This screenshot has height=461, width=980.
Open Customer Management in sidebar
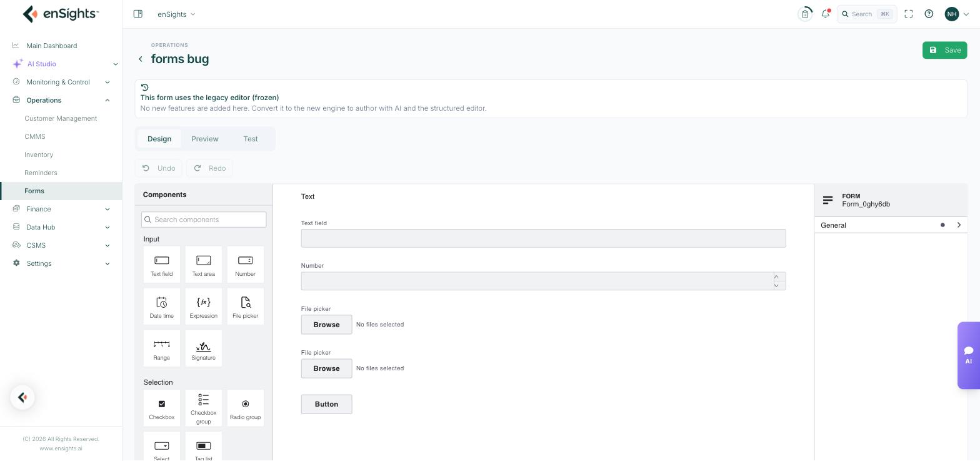(x=61, y=118)
